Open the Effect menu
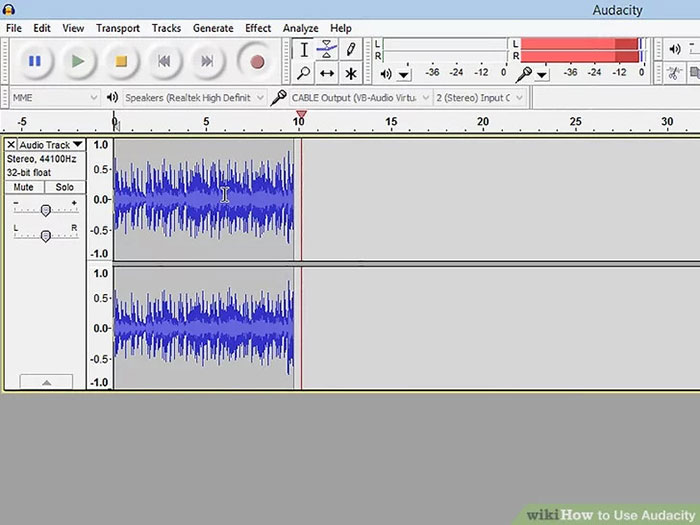 258,28
